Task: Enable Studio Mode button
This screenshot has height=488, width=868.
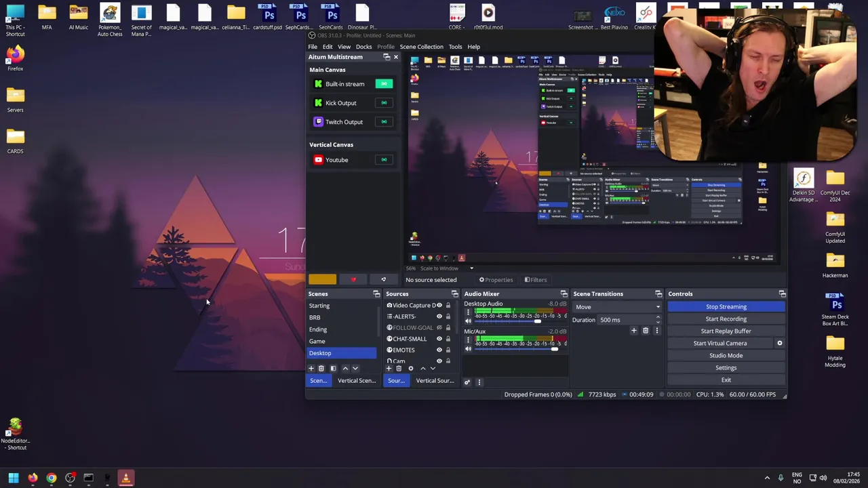Action: (x=726, y=356)
